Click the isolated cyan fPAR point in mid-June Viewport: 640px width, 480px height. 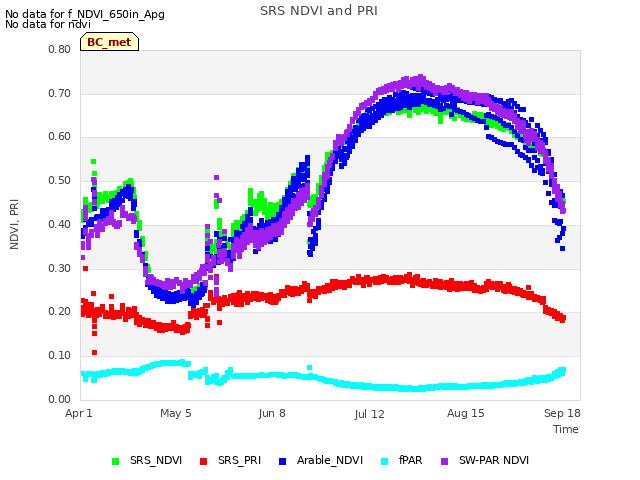pyautogui.click(x=309, y=368)
